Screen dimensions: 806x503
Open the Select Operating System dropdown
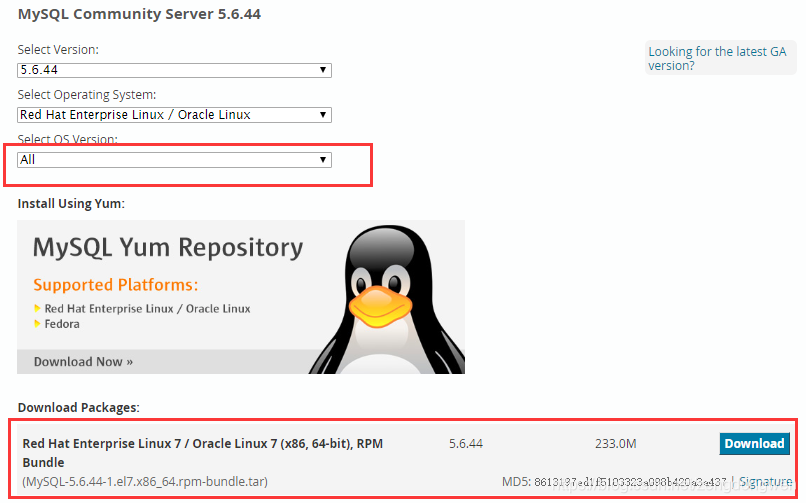tap(174, 115)
